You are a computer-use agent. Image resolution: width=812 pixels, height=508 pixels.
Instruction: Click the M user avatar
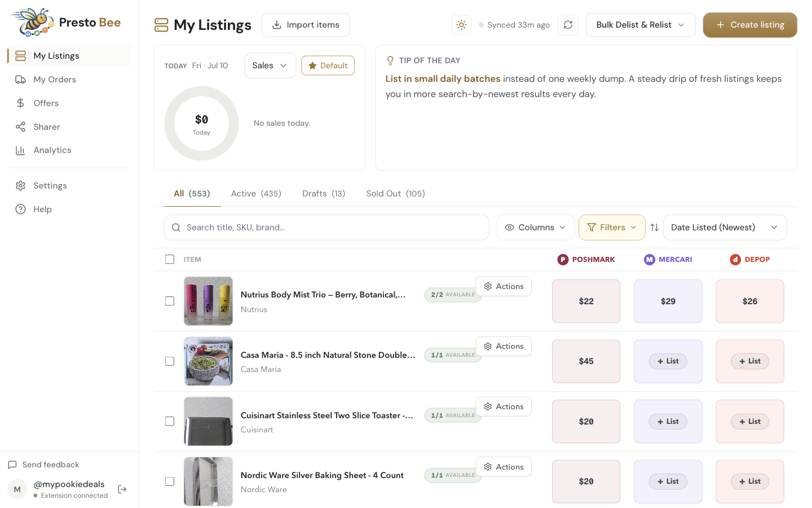17,489
